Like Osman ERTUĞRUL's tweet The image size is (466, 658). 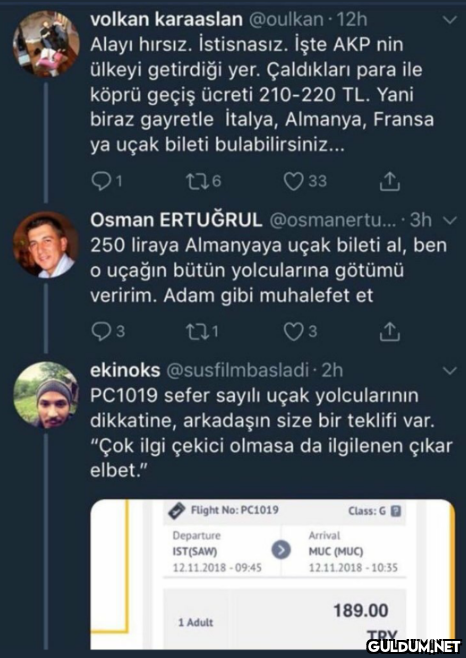[293, 332]
